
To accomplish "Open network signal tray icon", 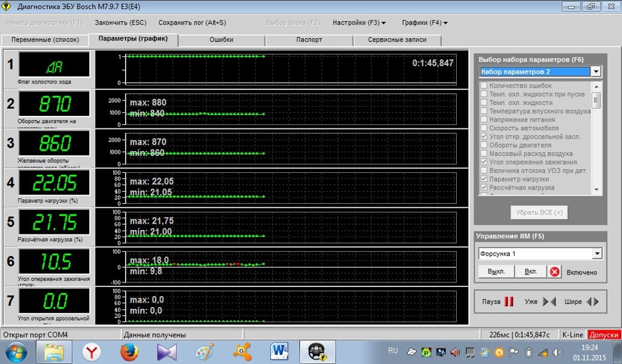I will click(x=543, y=352).
